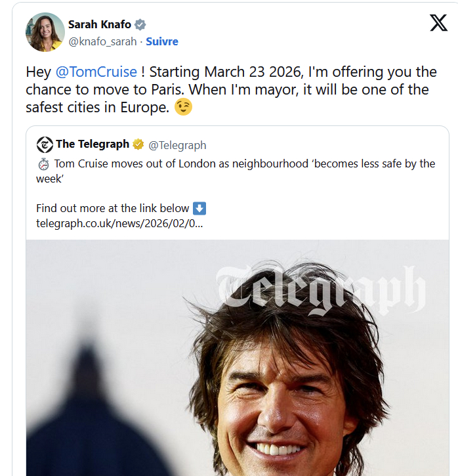Click the "Find out more at the link below" text
The image size is (458, 476).
tap(112, 208)
